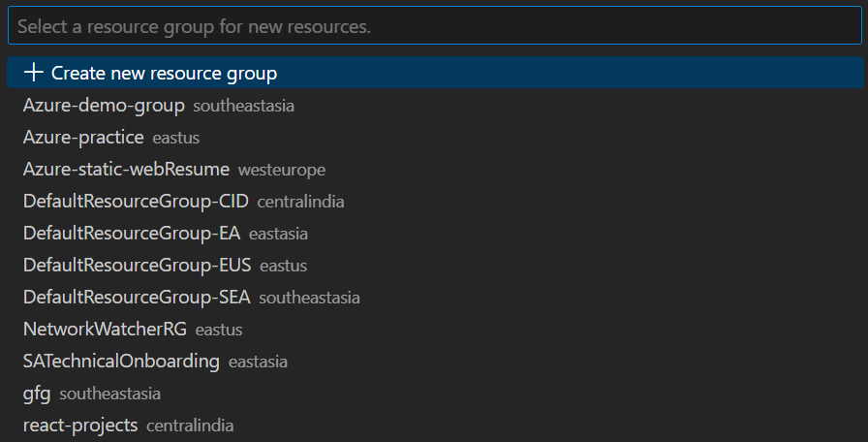Screen dimensions: 868x442
Task: Select DefaultResourceGroup-EUS resource group
Action: (137, 266)
